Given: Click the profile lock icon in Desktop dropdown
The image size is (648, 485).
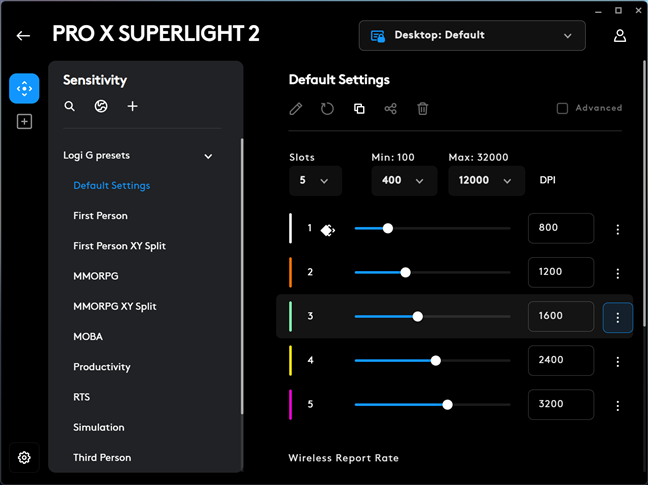Looking at the screenshot, I should click(378, 36).
